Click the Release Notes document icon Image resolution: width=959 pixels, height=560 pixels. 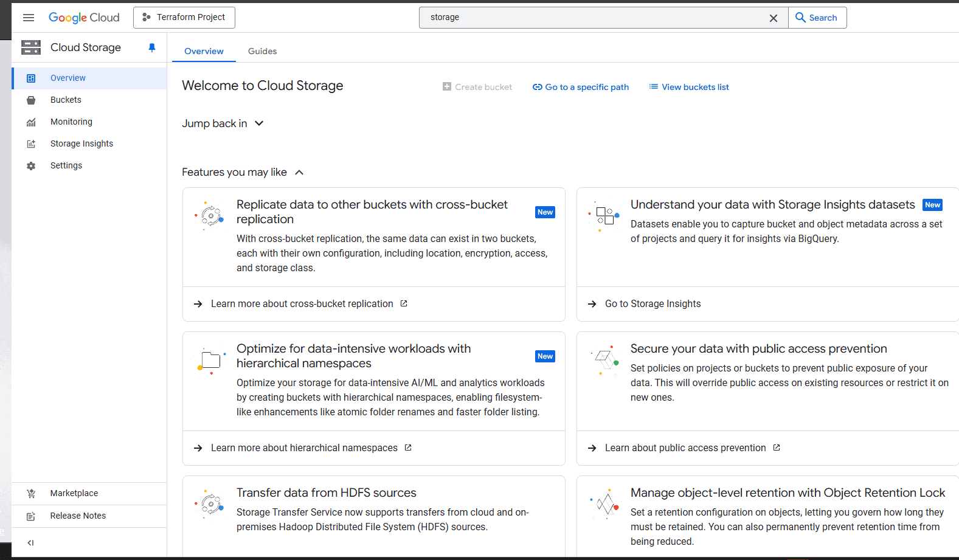click(x=31, y=516)
